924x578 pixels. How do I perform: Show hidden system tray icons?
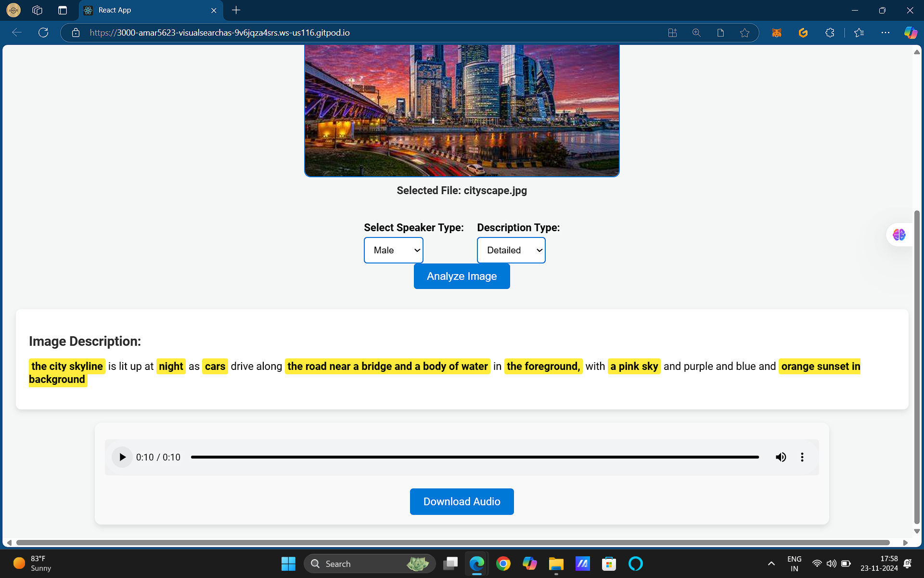click(771, 564)
